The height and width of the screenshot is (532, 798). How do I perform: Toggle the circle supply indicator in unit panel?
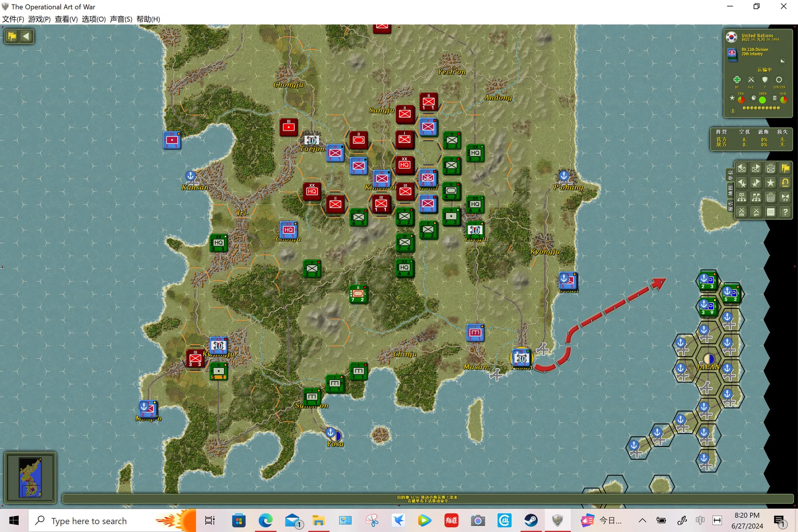779,79
